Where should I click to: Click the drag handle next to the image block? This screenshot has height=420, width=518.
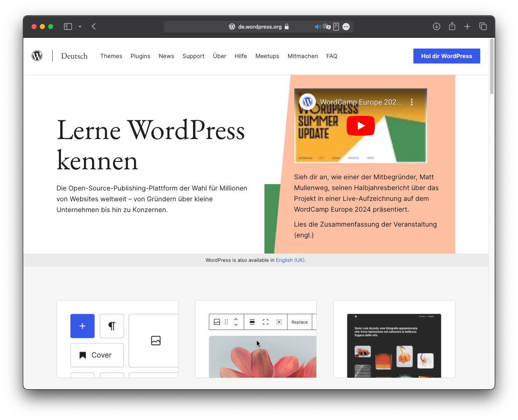point(226,322)
